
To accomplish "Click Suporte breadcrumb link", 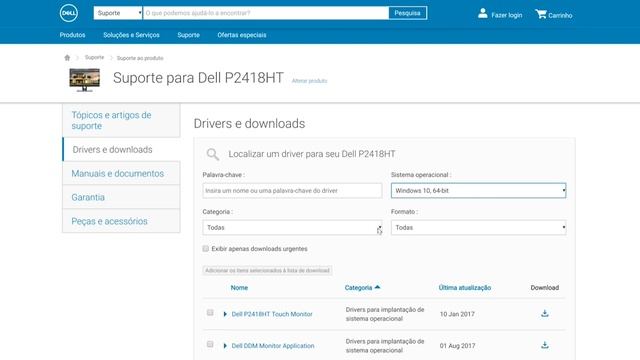I will click(94, 58).
